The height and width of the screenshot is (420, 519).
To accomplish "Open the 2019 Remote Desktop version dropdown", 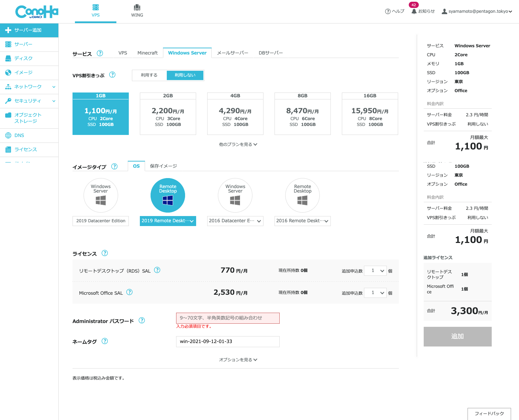I will pos(168,221).
